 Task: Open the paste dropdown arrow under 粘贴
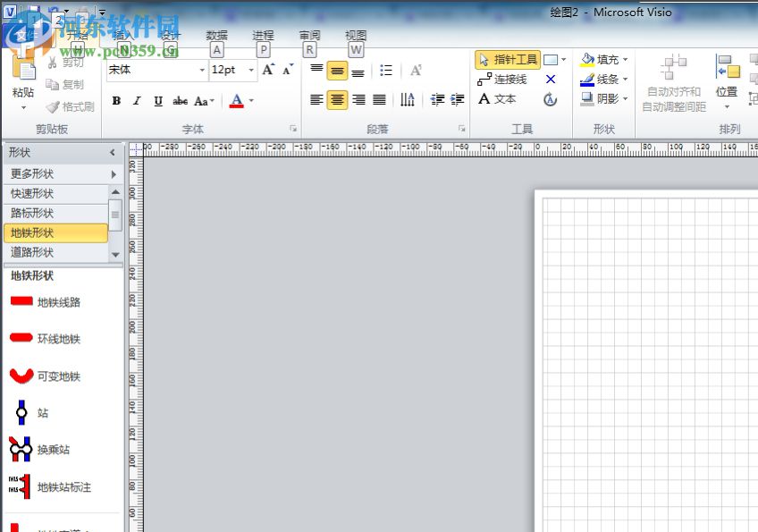[23, 107]
